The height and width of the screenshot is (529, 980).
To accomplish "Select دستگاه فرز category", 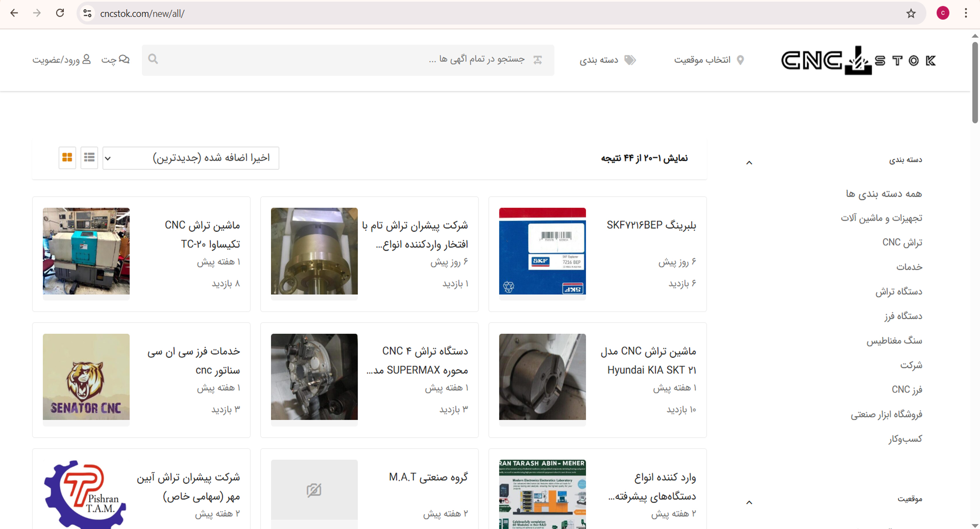I will click(x=903, y=316).
